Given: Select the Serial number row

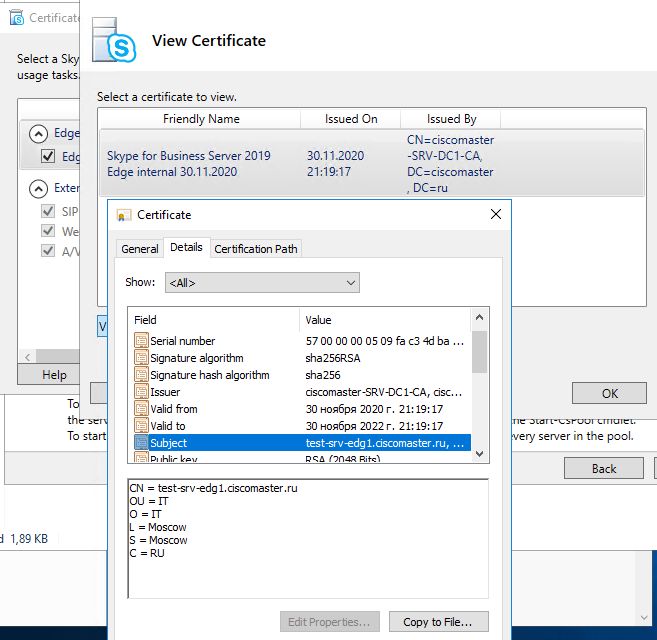Looking at the screenshot, I should (300, 341).
